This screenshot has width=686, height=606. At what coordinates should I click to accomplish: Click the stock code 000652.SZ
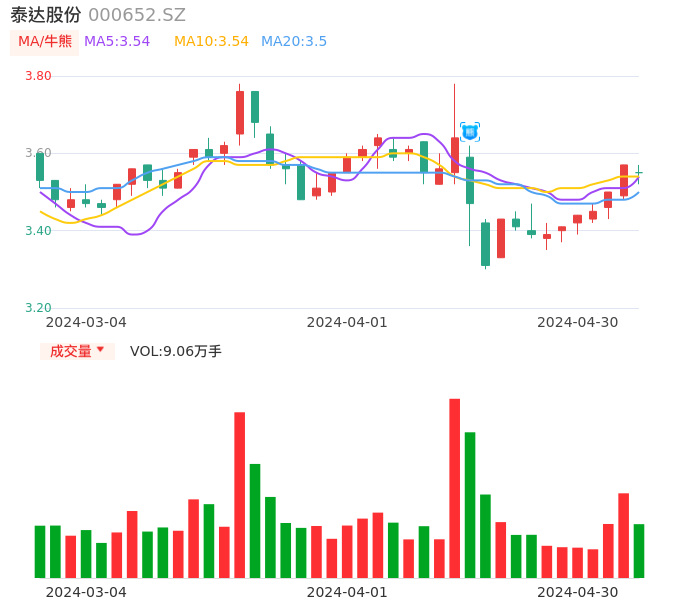pyautogui.click(x=137, y=15)
